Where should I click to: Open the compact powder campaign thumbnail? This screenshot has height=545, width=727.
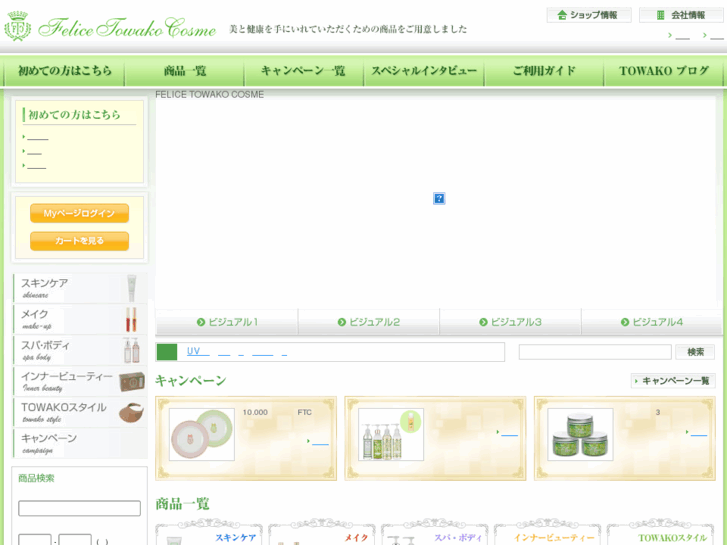coord(202,434)
